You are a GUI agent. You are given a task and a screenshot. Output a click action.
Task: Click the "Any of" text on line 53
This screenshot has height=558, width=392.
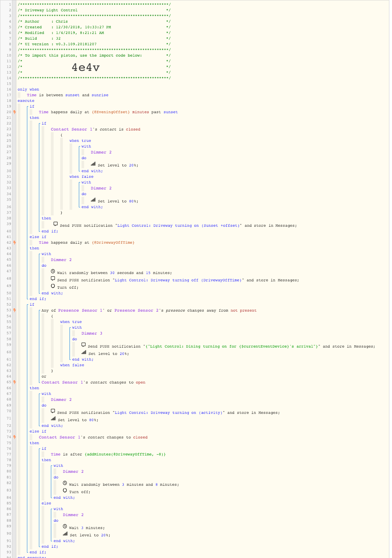(x=49, y=311)
